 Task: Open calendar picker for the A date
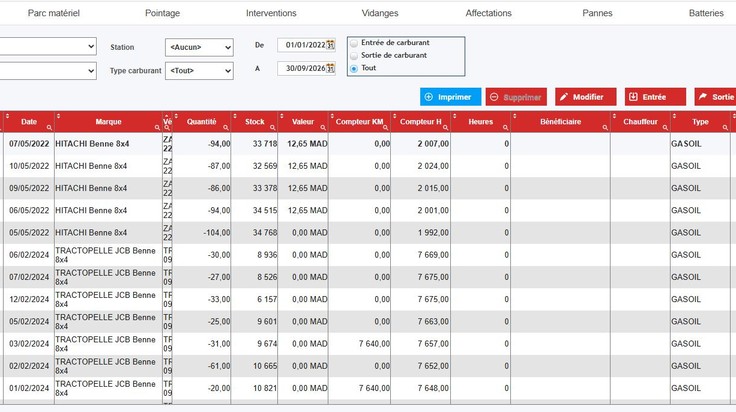(x=330, y=69)
